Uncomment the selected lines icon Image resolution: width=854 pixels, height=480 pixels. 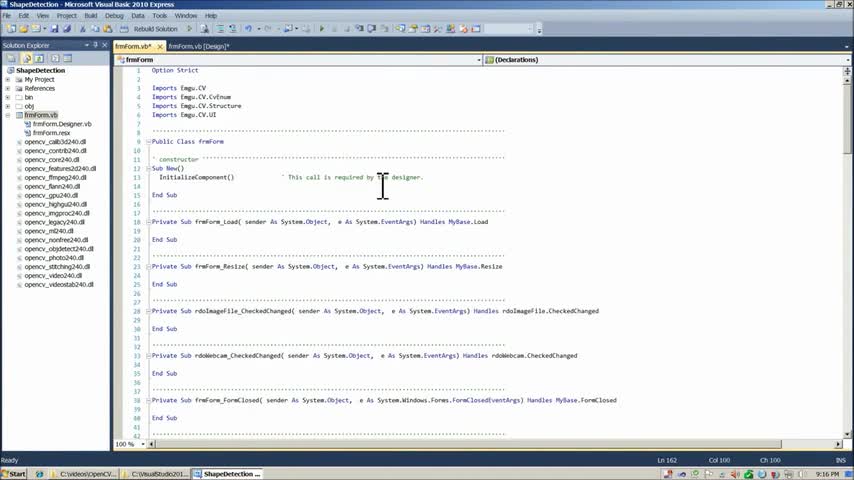[233, 29]
